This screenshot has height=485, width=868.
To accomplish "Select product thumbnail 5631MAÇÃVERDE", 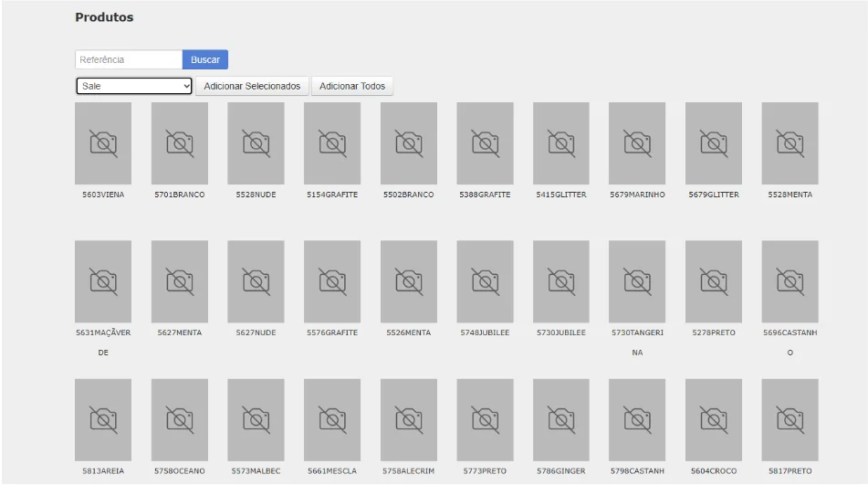I will coord(103,281).
